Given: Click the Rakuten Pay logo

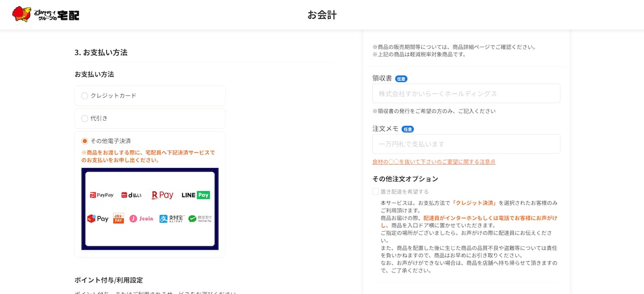Looking at the screenshot, I should [x=163, y=195].
